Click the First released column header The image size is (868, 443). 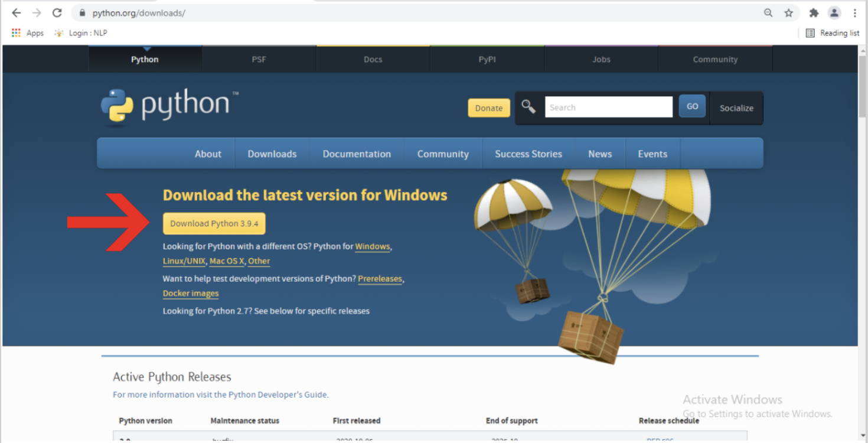pos(357,421)
